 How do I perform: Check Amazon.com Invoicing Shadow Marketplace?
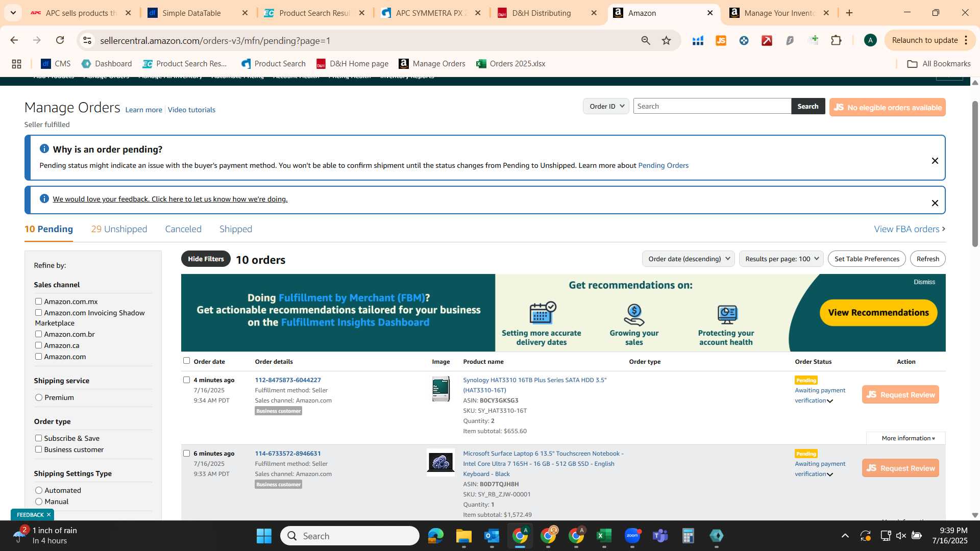[38, 313]
